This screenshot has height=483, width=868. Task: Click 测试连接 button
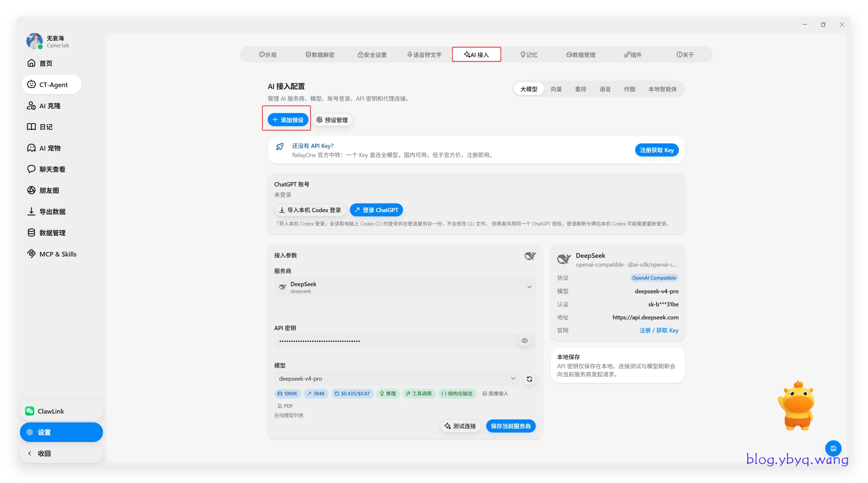pyautogui.click(x=460, y=426)
